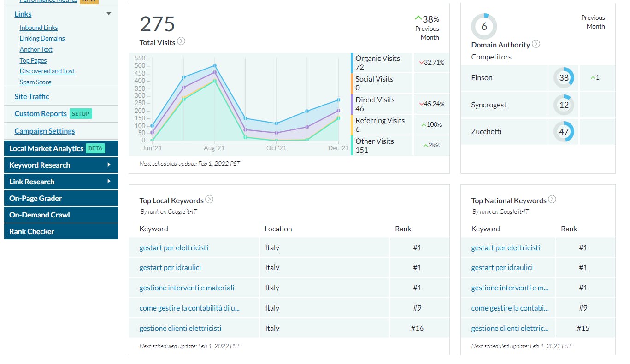This screenshot has width=630, height=364.
Task: Open Keyword Research menu
Action: (40, 165)
